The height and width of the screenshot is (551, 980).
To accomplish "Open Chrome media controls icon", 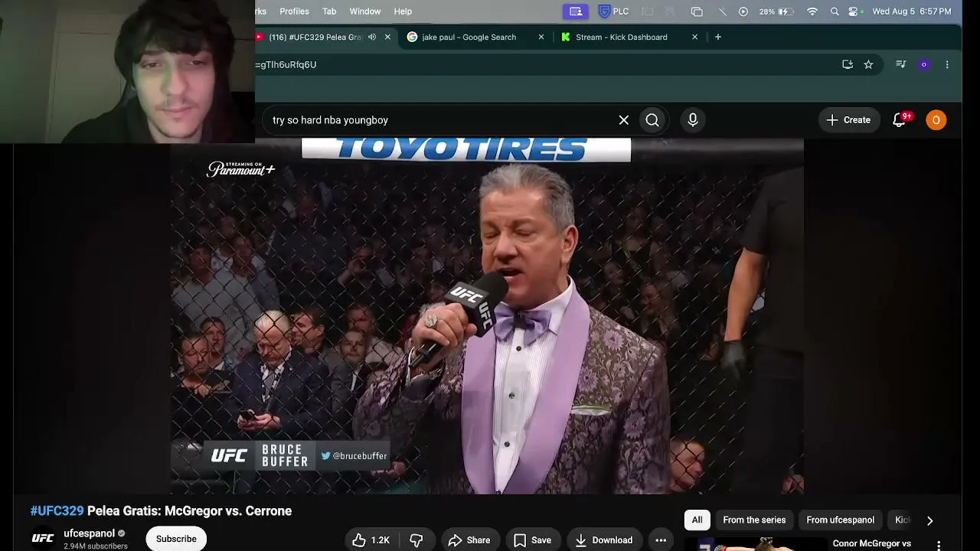I will point(901,65).
